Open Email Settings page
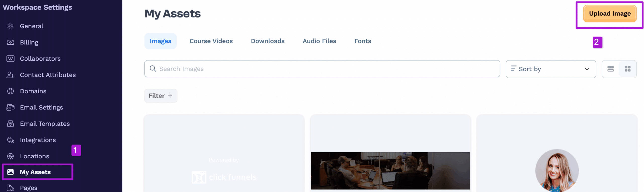The height and width of the screenshot is (192, 644). point(42,107)
